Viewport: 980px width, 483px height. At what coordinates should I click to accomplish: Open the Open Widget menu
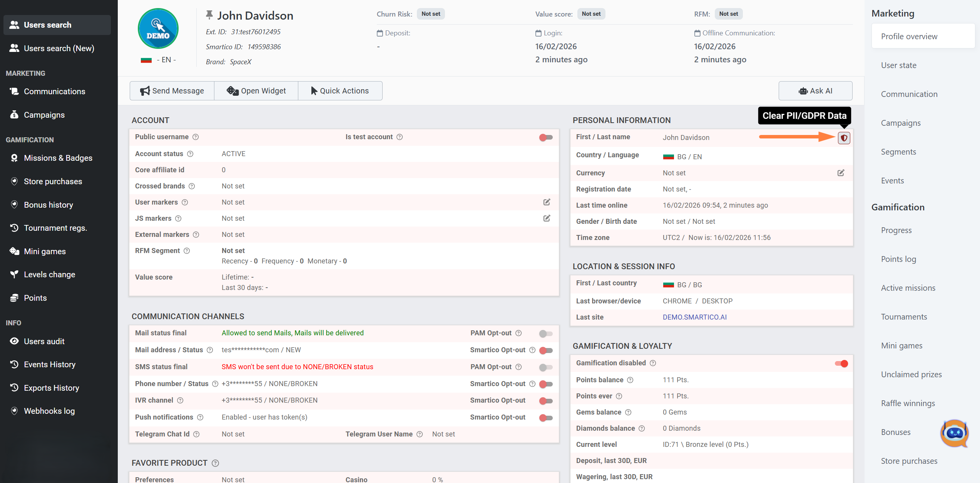pos(256,91)
